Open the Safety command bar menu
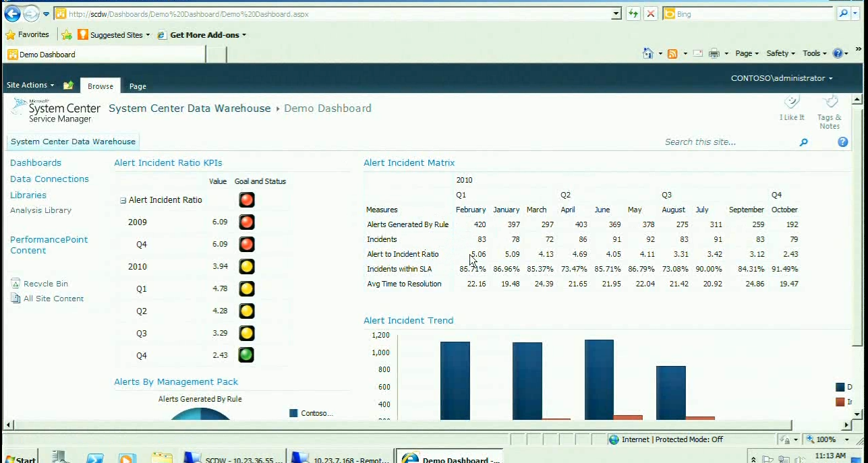 pyautogui.click(x=780, y=53)
